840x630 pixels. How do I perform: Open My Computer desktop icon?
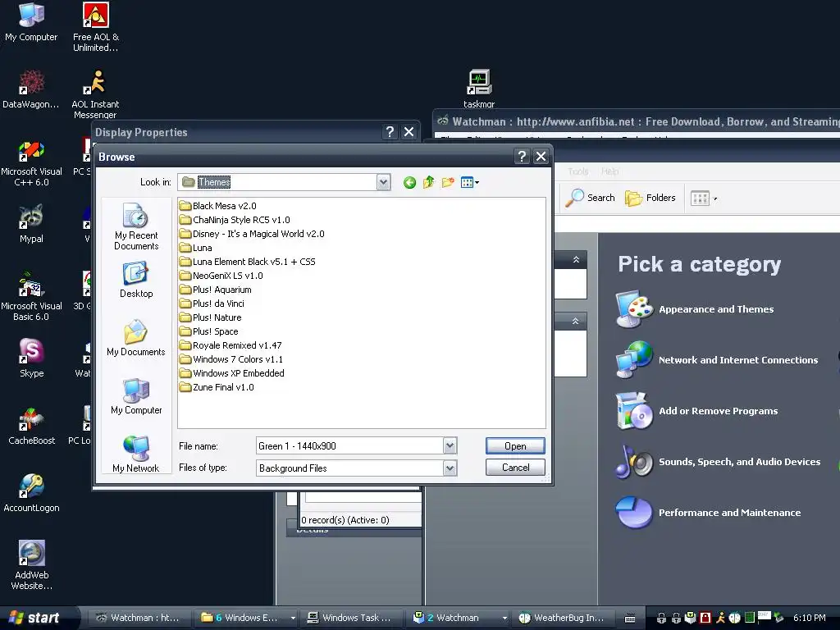point(31,22)
